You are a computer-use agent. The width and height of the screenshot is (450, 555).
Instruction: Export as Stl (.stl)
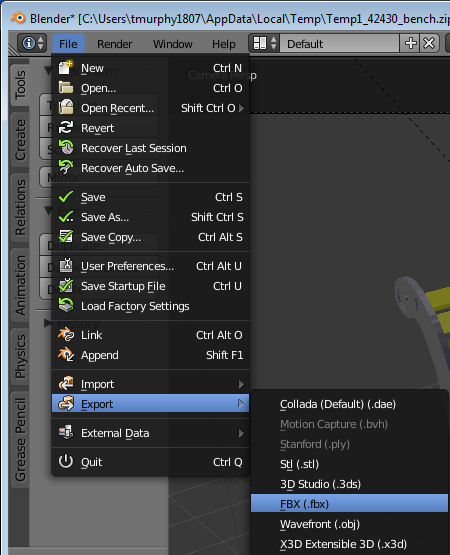(349, 464)
